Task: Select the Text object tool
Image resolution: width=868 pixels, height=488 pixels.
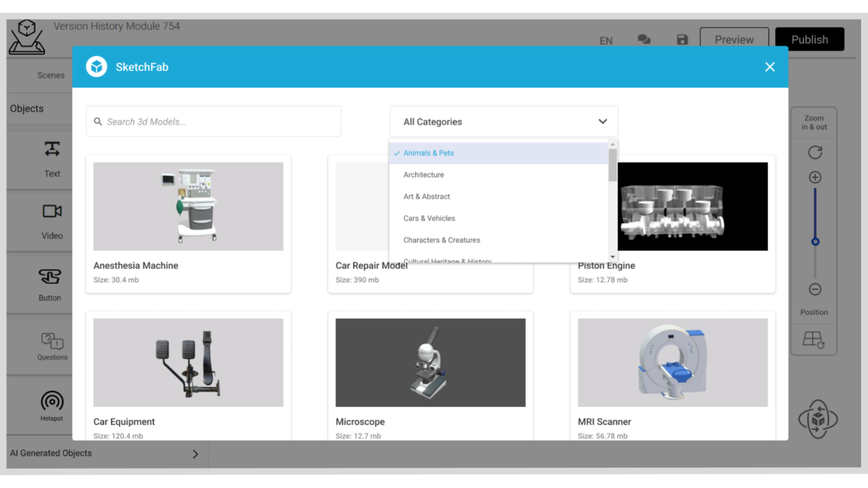Action: (x=52, y=159)
